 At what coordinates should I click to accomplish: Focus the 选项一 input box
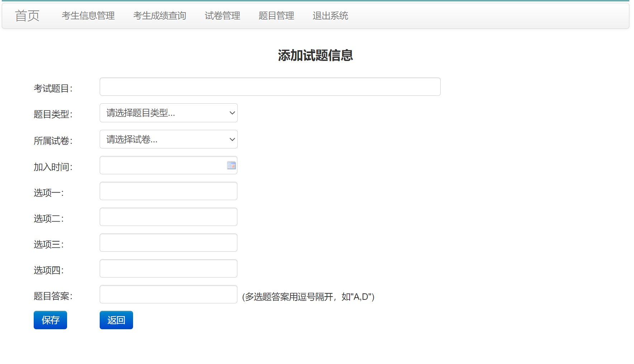click(x=169, y=191)
